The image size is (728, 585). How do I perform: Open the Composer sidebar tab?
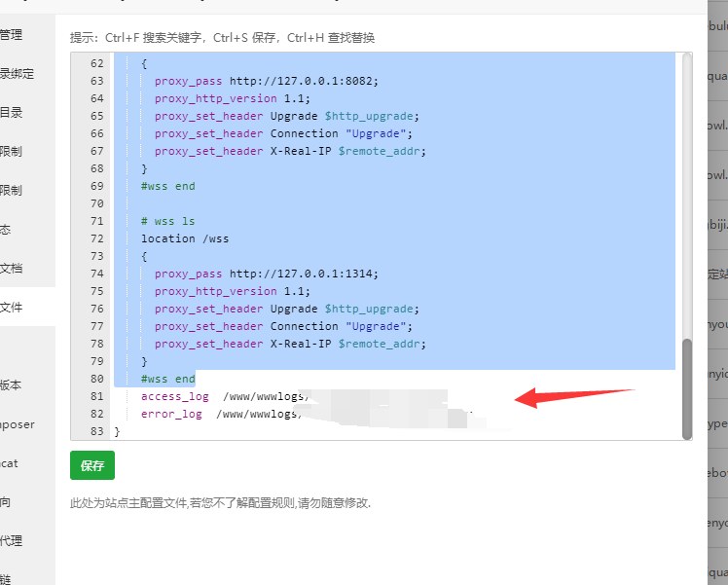click(18, 424)
